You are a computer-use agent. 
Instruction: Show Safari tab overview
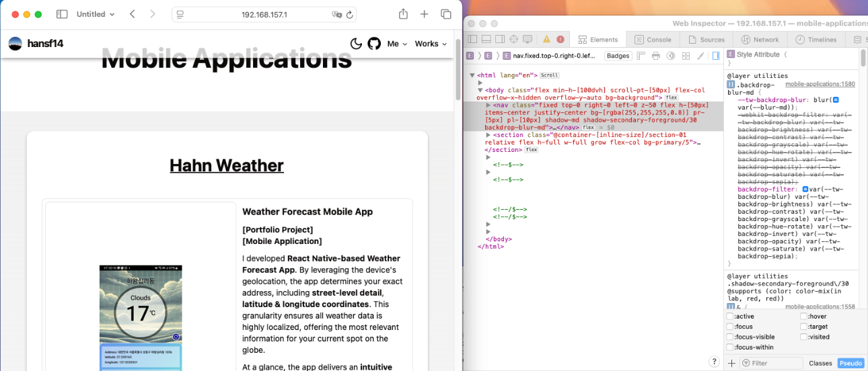(x=445, y=14)
